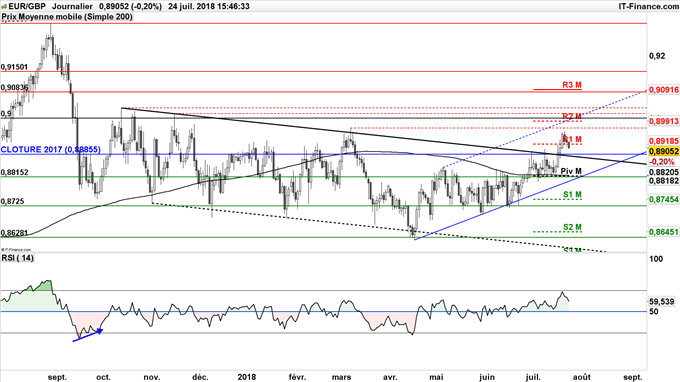Click the oct. date axis label
Image resolution: width=680 pixels, height=382 pixels.
coord(103,377)
